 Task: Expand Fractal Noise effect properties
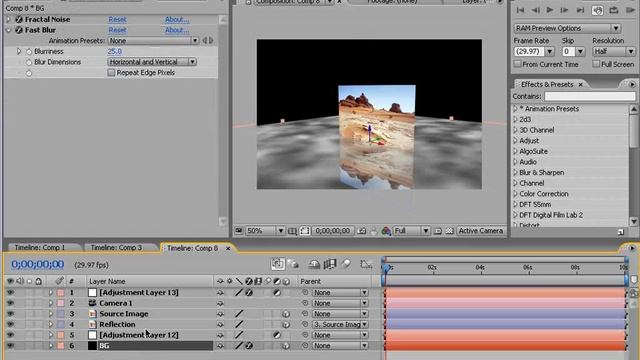coord(9,19)
